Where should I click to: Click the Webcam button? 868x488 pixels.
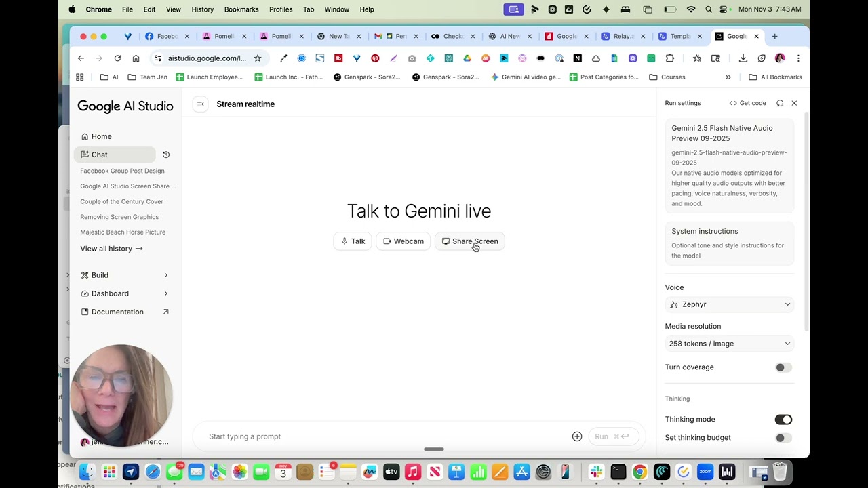click(403, 241)
